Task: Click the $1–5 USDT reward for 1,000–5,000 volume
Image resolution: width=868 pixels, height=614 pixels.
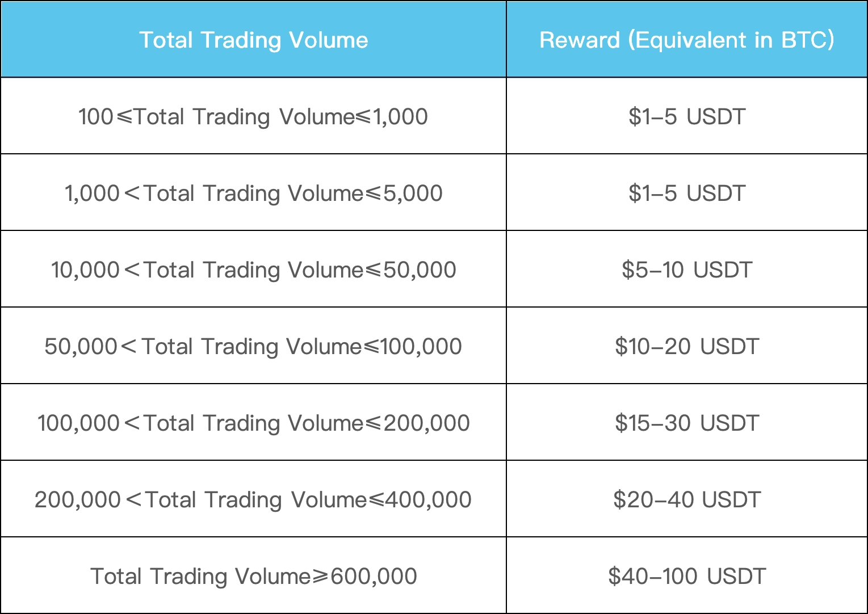Action: pyautogui.click(x=686, y=193)
